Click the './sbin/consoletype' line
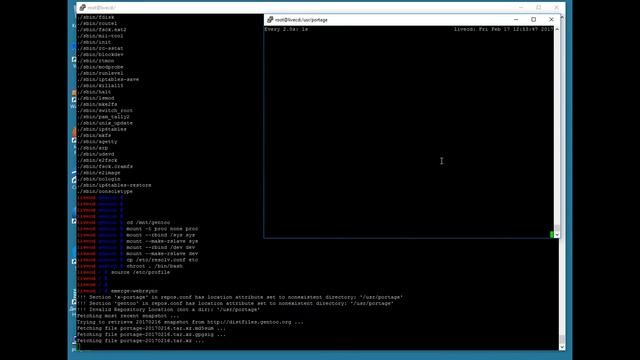This screenshot has width=640, height=360. coord(105,191)
